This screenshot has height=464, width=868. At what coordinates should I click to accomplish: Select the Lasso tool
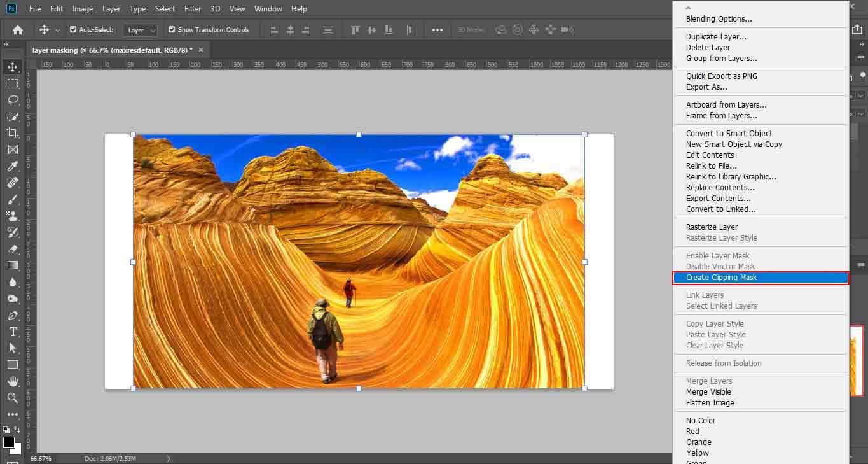point(13,100)
